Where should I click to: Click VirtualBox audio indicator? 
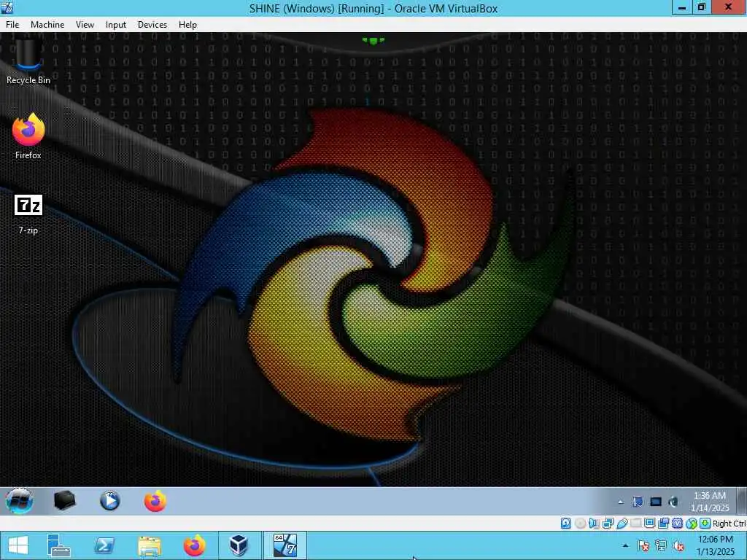(x=594, y=524)
